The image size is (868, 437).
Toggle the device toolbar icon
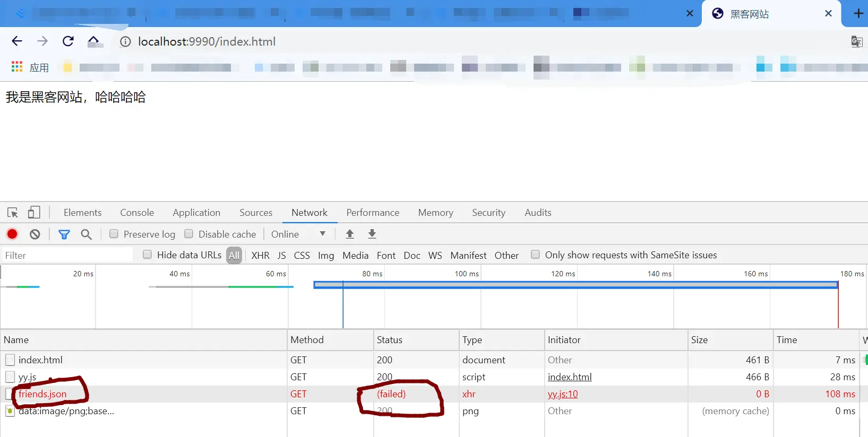coord(34,213)
